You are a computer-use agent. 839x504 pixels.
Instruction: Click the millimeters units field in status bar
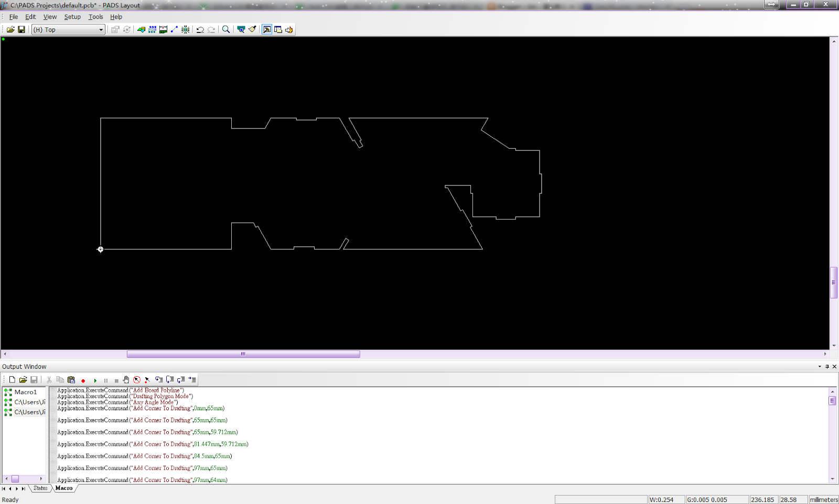[823, 500]
